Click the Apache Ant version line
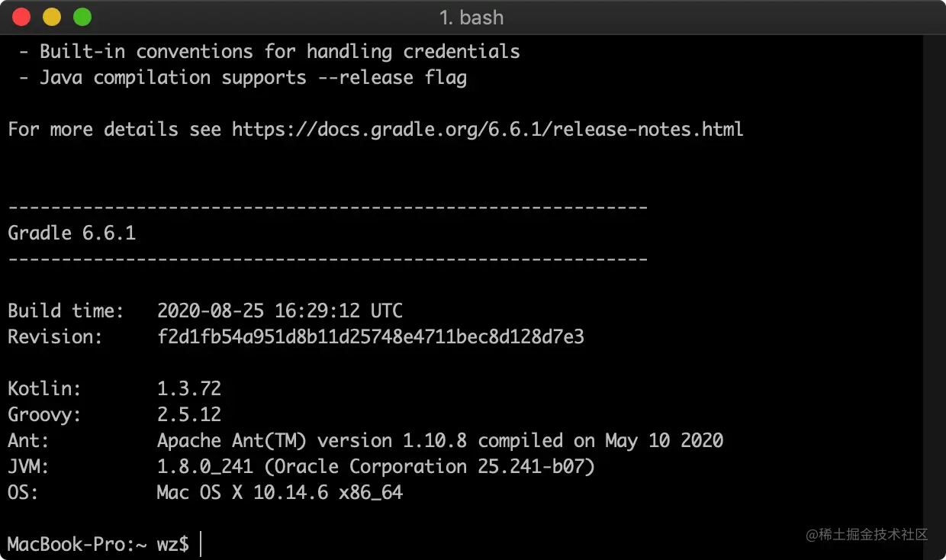 (x=440, y=440)
